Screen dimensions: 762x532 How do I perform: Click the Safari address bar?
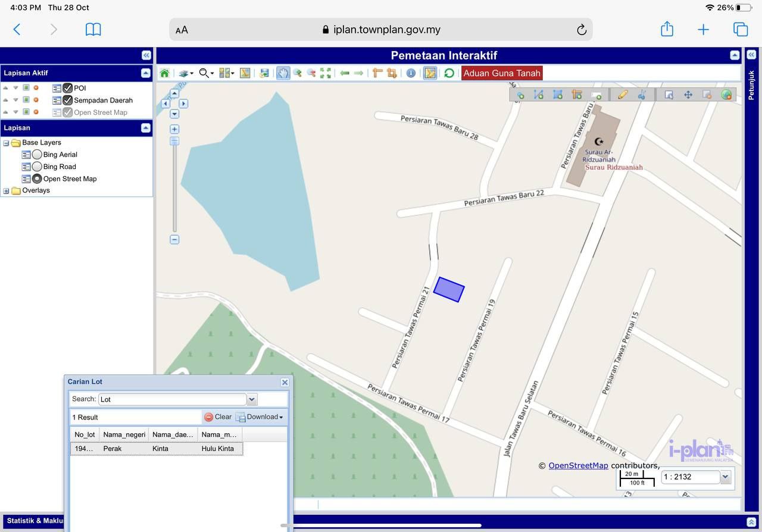click(x=381, y=30)
